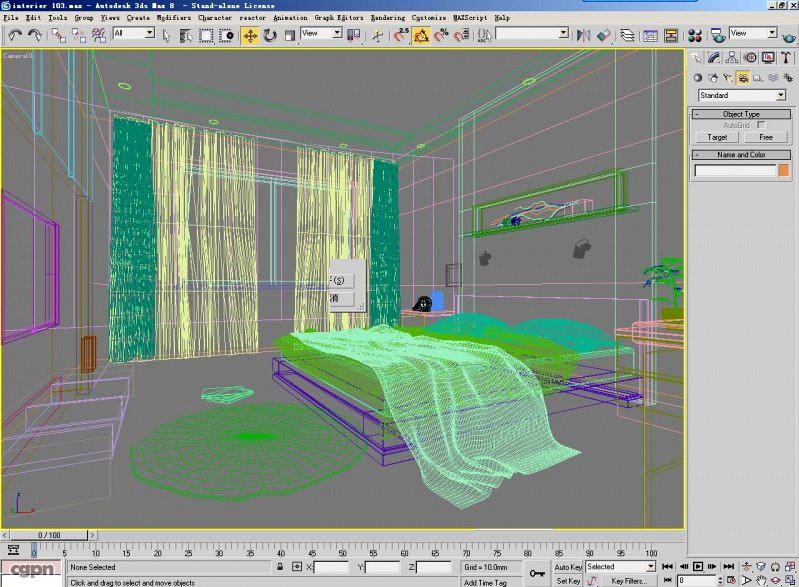Toggle Window/Crossing selection mode

click(x=226, y=35)
